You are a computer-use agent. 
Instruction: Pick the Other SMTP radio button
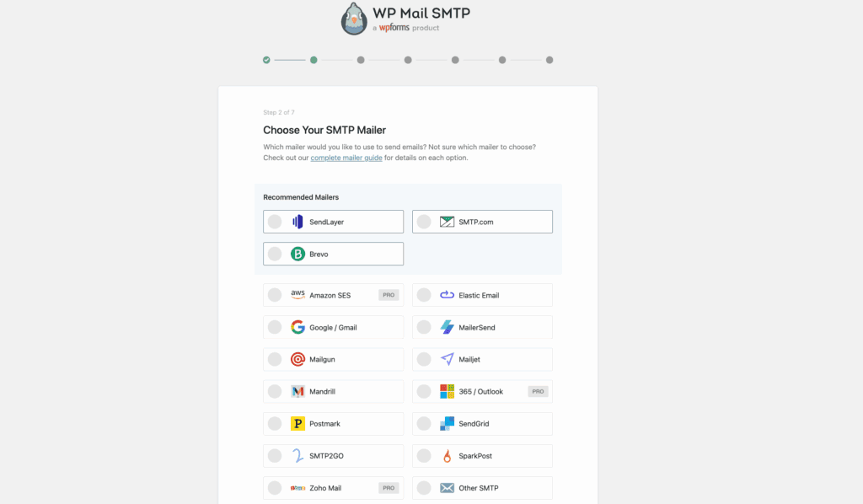[424, 488]
